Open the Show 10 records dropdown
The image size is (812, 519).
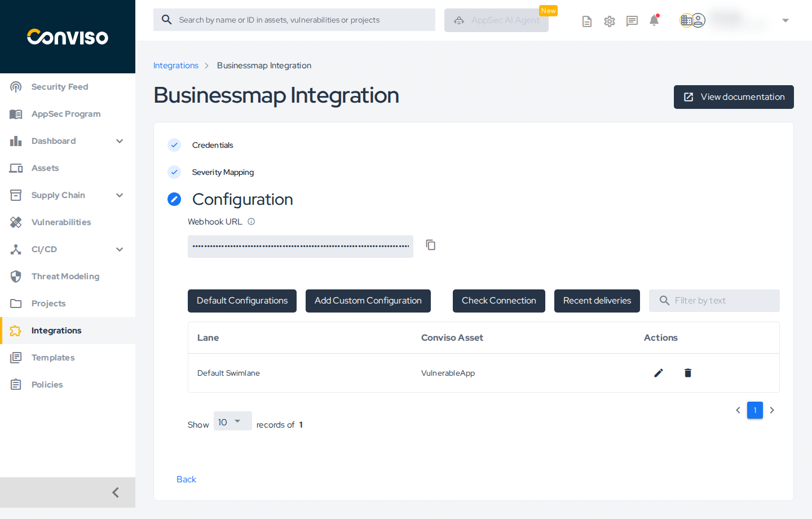pyautogui.click(x=232, y=421)
